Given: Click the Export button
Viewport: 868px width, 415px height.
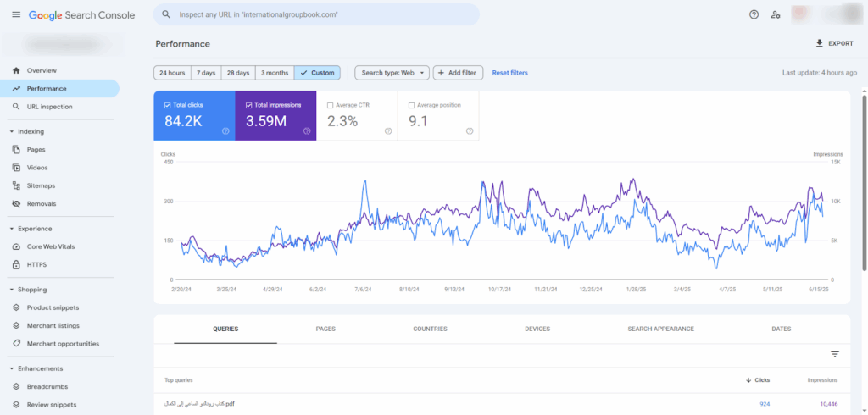Looking at the screenshot, I should [834, 43].
